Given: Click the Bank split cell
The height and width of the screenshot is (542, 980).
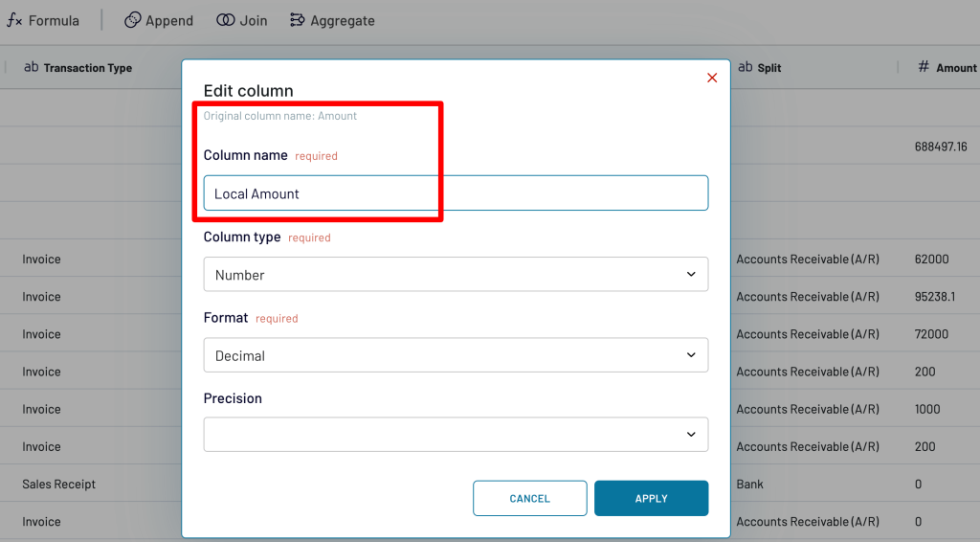Looking at the screenshot, I should coord(750,485).
